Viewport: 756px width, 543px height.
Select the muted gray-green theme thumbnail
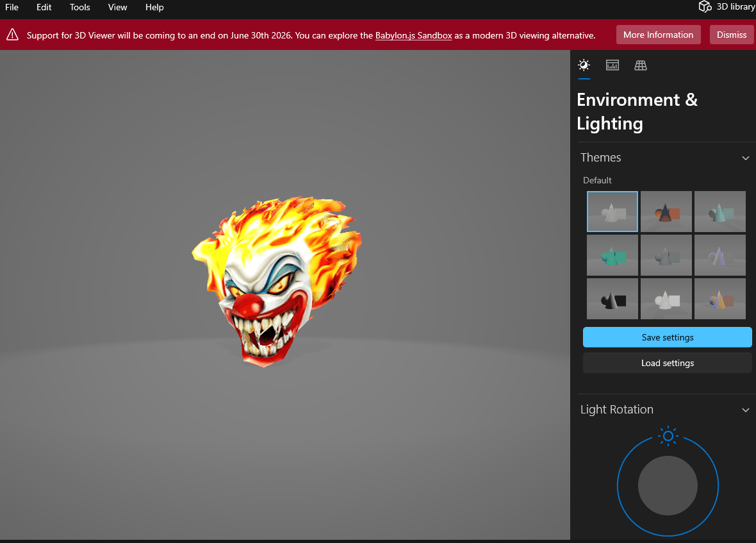(x=666, y=255)
